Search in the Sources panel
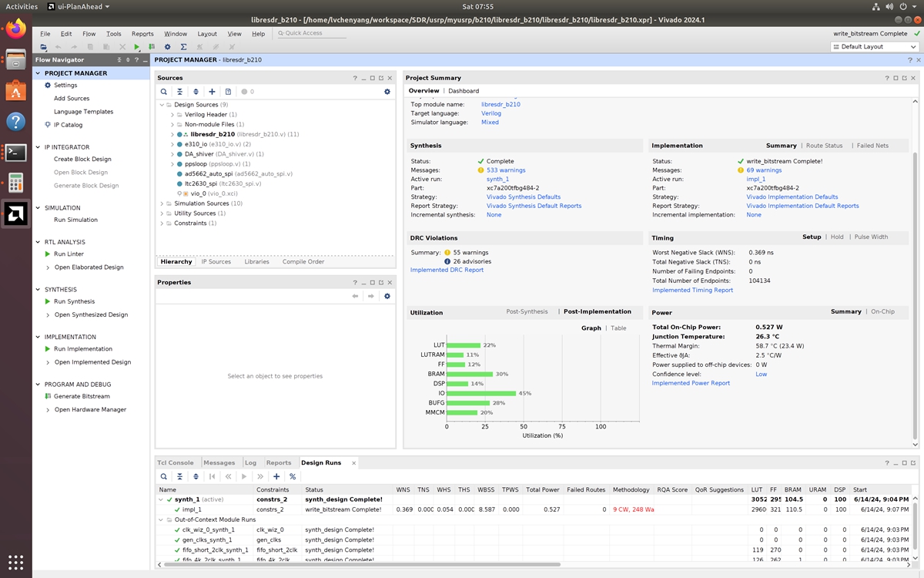The height and width of the screenshot is (578, 924). [x=164, y=92]
